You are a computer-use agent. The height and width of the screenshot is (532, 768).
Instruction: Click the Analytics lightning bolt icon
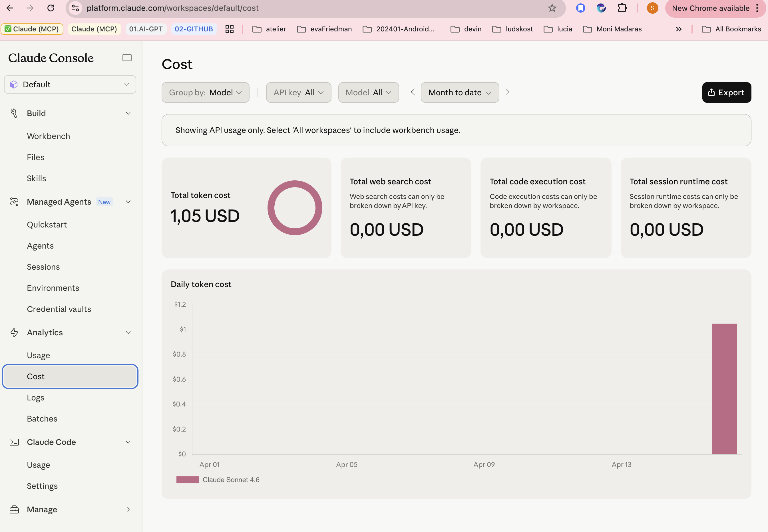pyautogui.click(x=14, y=333)
